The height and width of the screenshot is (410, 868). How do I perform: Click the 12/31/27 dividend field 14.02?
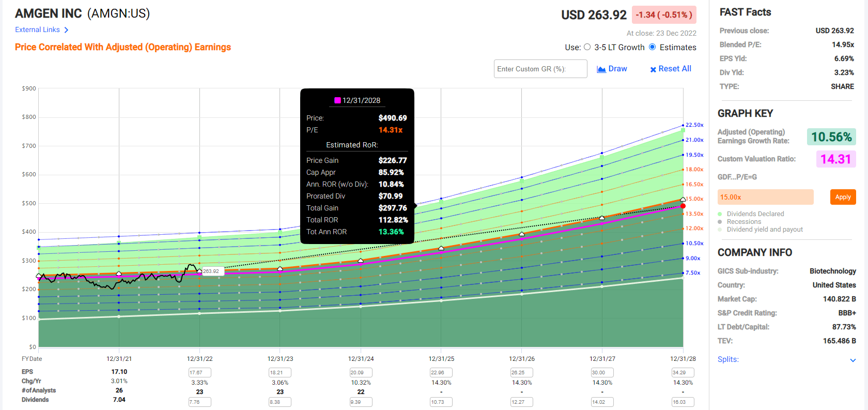coord(602,402)
